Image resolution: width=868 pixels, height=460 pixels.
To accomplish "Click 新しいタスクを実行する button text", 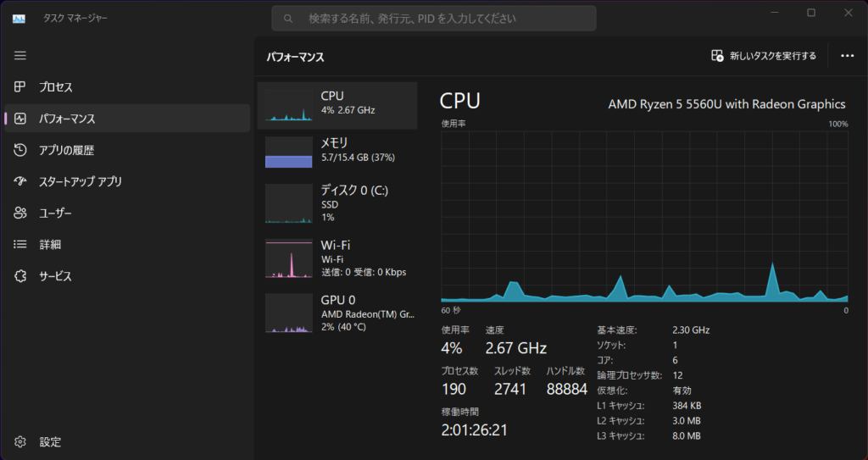I will pos(773,56).
